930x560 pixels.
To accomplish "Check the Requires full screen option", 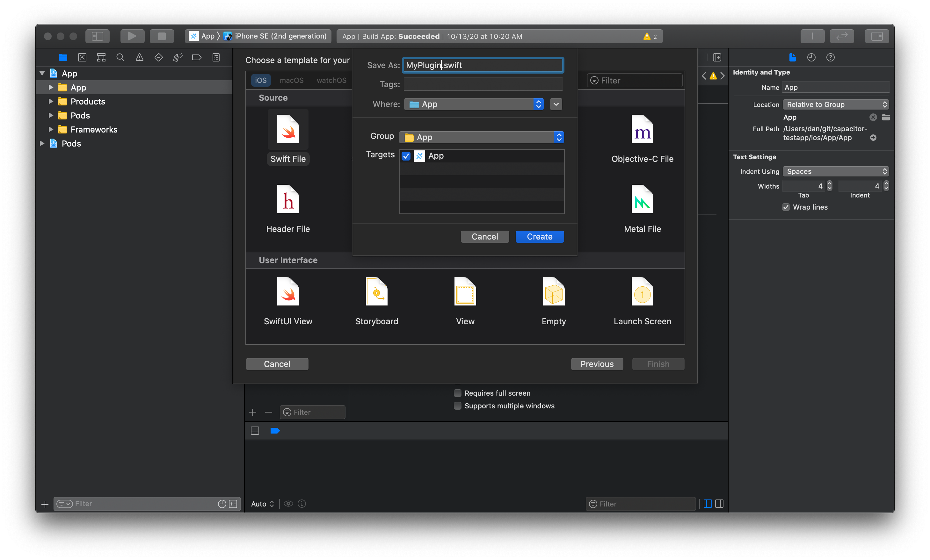I will point(458,392).
